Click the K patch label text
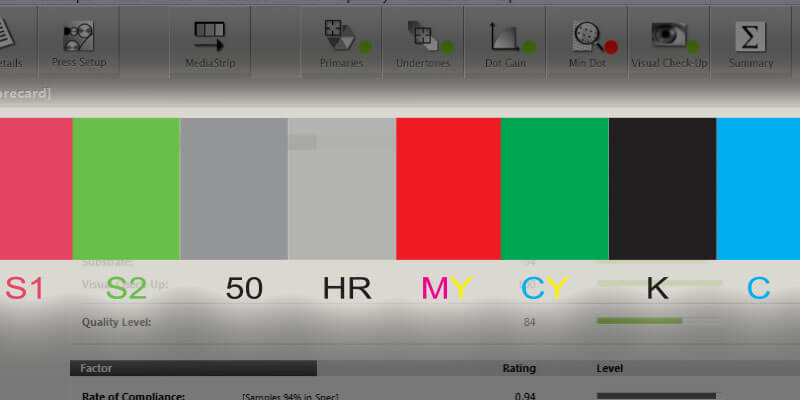 658,288
